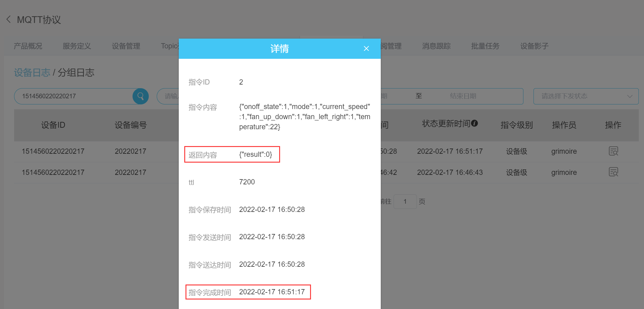Open the 设备影子 tab

click(x=534, y=46)
